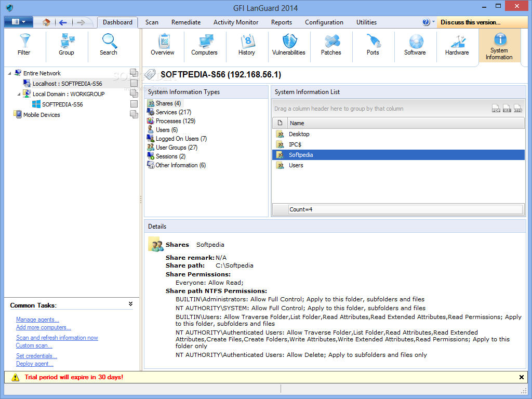The width and height of the screenshot is (532, 399).
Task: Click the warning icon in trial bar
Action: 15,377
